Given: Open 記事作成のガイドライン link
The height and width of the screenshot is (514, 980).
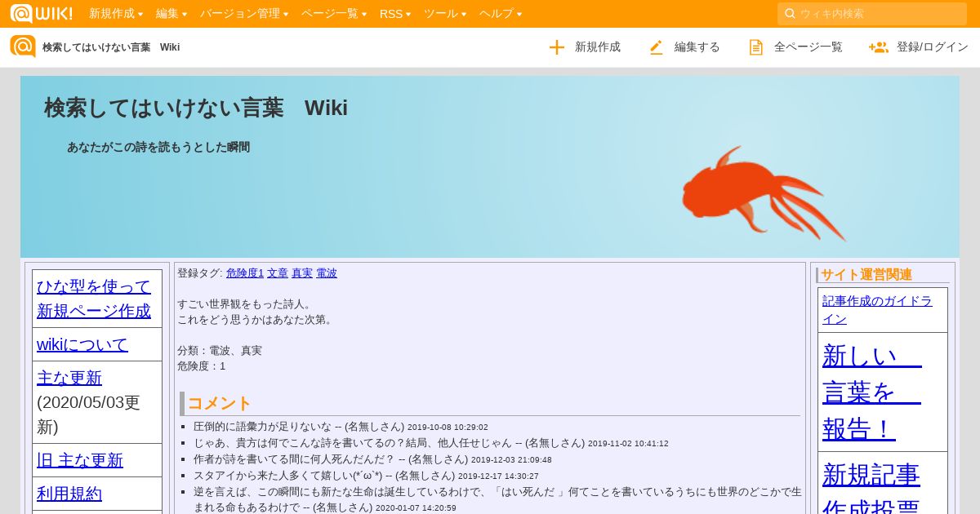Looking at the screenshot, I should click(x=877, y=309).
